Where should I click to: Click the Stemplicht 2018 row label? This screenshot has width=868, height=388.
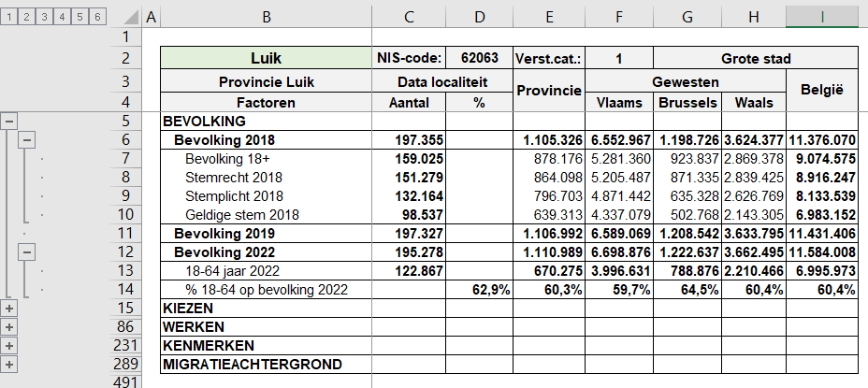coord(234,196)
